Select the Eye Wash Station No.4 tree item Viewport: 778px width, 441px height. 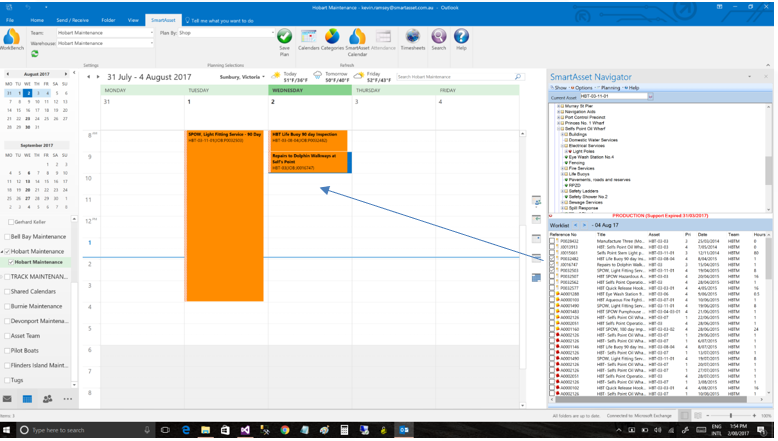point(591,157)
